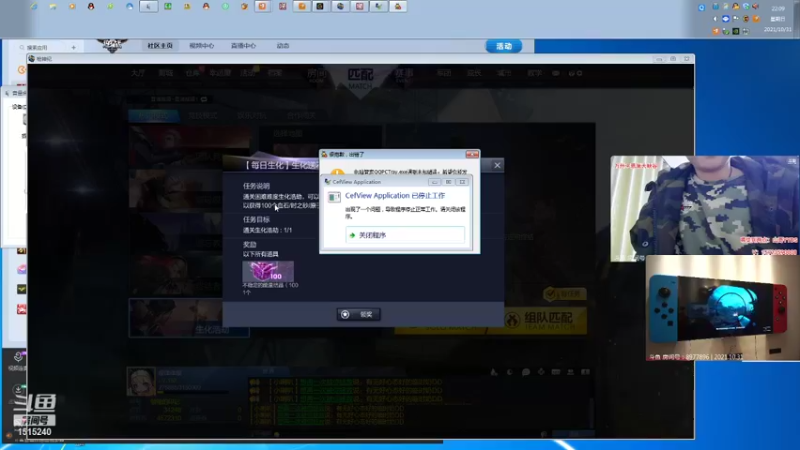Click the purple crystal reward thumbnail
This screenshot has height=450, width=800.
coord(268,271)
